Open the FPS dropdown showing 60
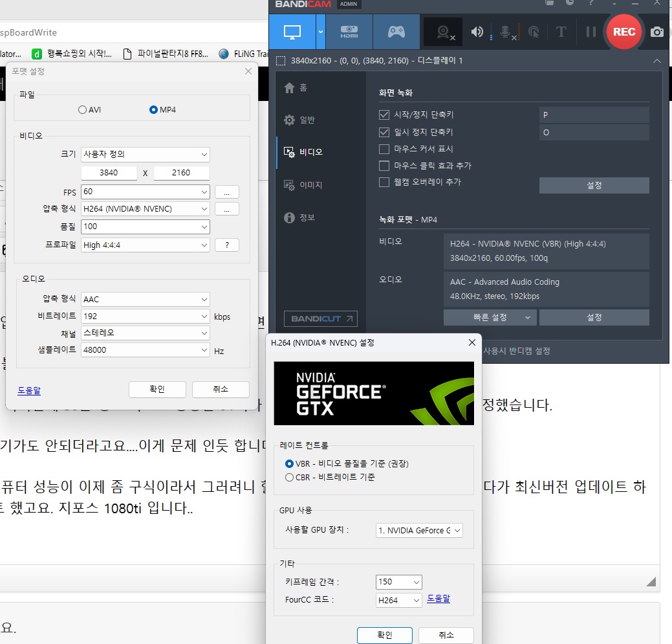672x644 pixels. coord(146,192)
